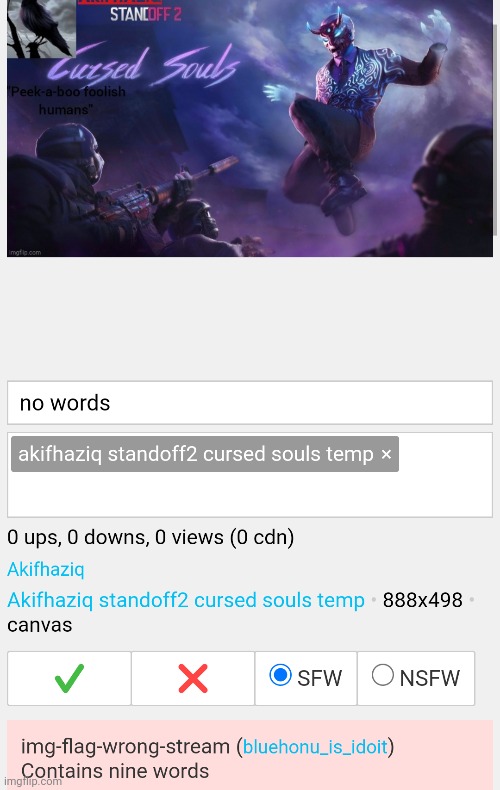Click the ups, downs, views stats line
The width and height of the screenshot is (500, 790).
tap(151, 538)
